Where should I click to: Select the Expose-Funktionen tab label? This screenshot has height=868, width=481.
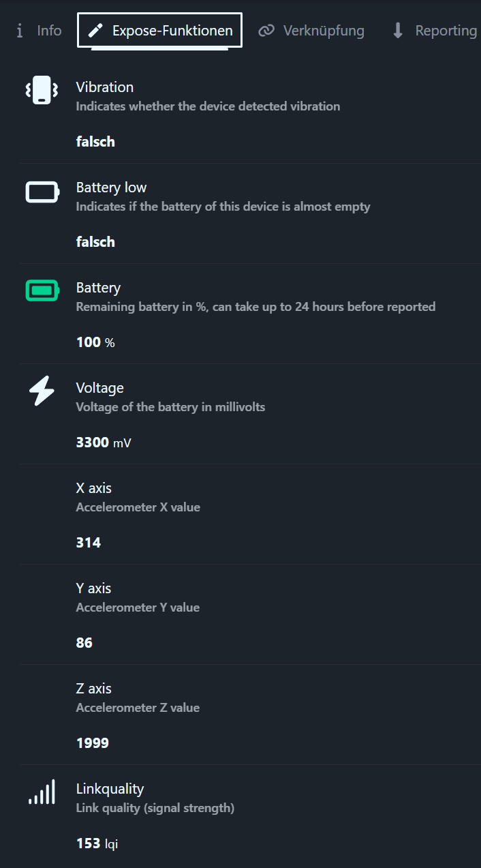click(x=172, y=31)
